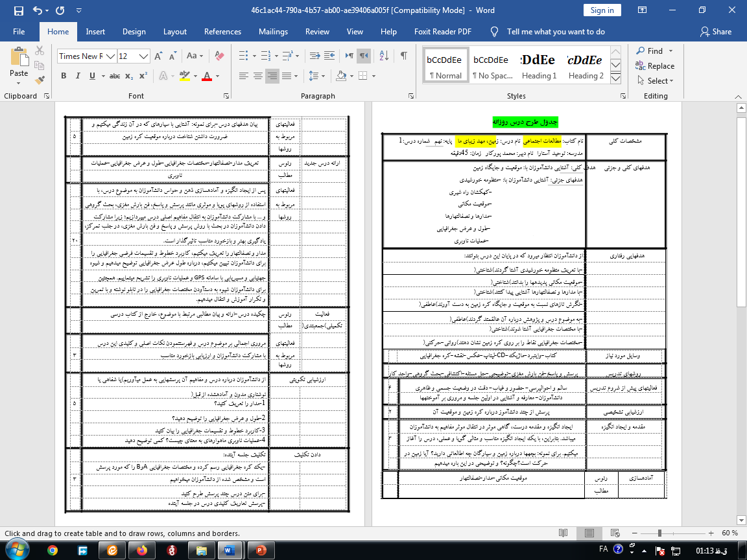Save the document with the floppy icon
Viewport: 747px width, 560px height.
(x=19, y=10)
